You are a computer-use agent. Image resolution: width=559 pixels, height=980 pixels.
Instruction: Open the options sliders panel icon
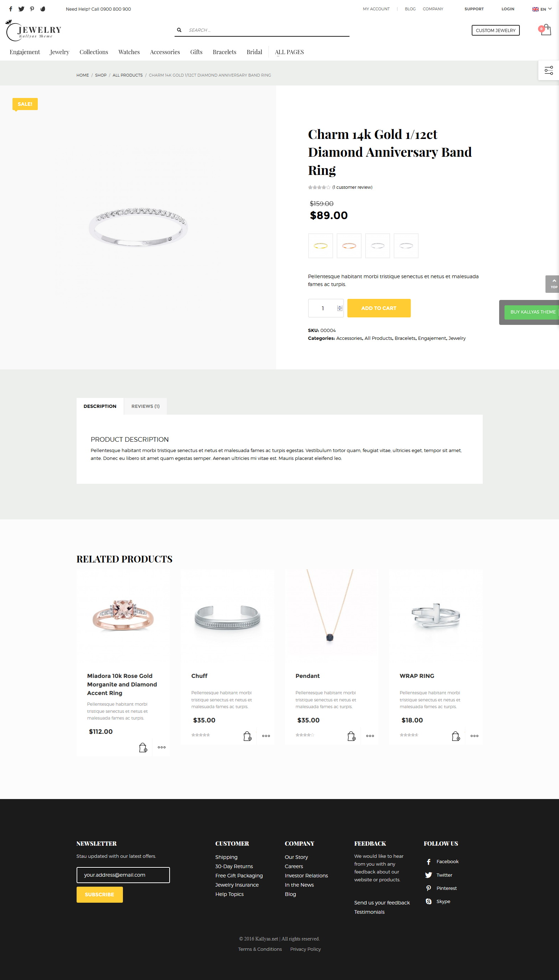click(549, 70)
